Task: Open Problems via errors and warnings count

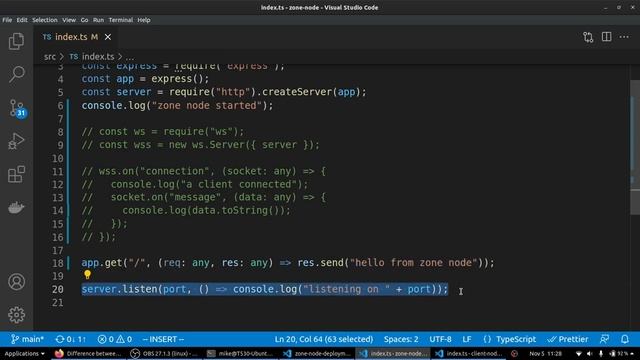Action: click(x=115, y=339)
